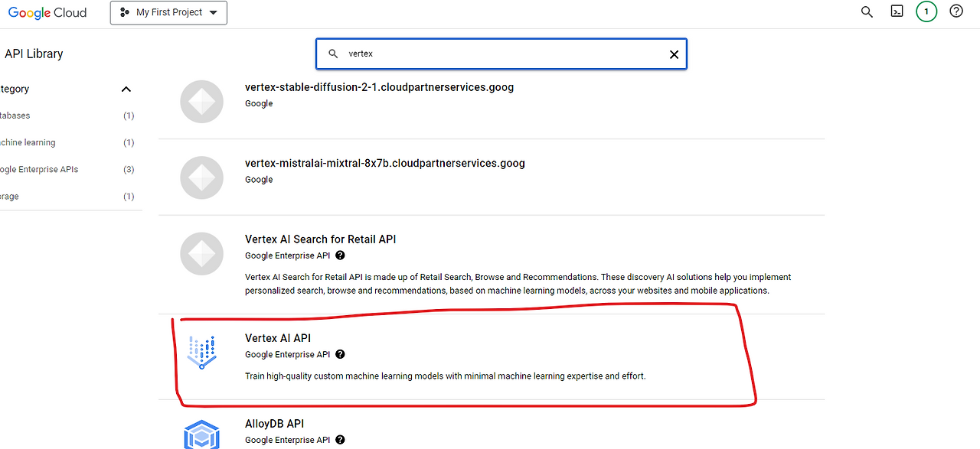Viewport: 980px width, 449px height.
Task: Open the notifications badge showing 1
Action: point(926,11)
